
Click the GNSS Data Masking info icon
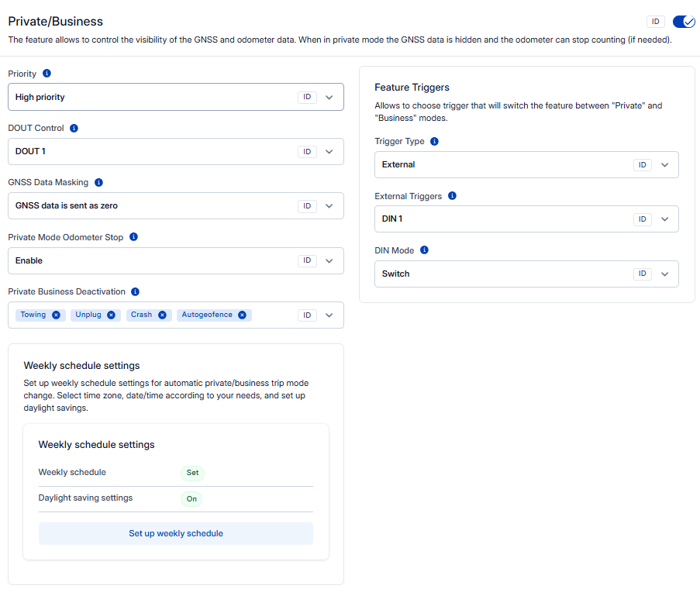(x=98, y=183)
